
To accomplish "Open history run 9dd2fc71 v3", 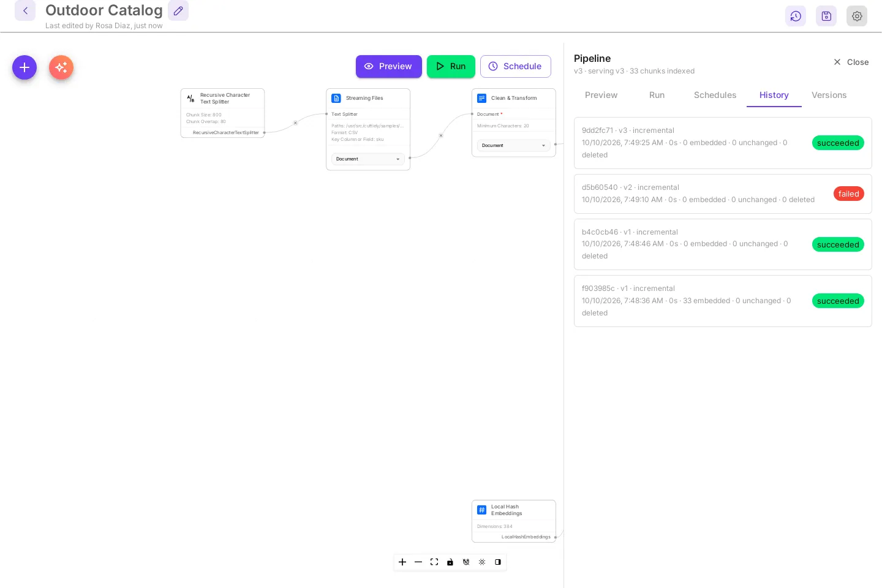I will [723, 143].
